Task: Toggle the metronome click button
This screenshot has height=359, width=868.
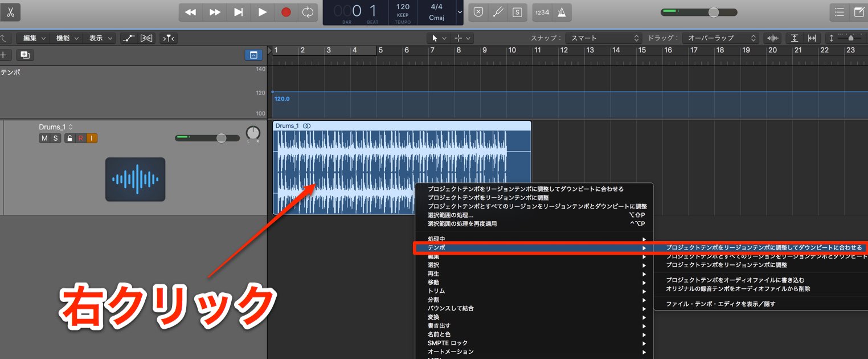Action: (561, 12)
